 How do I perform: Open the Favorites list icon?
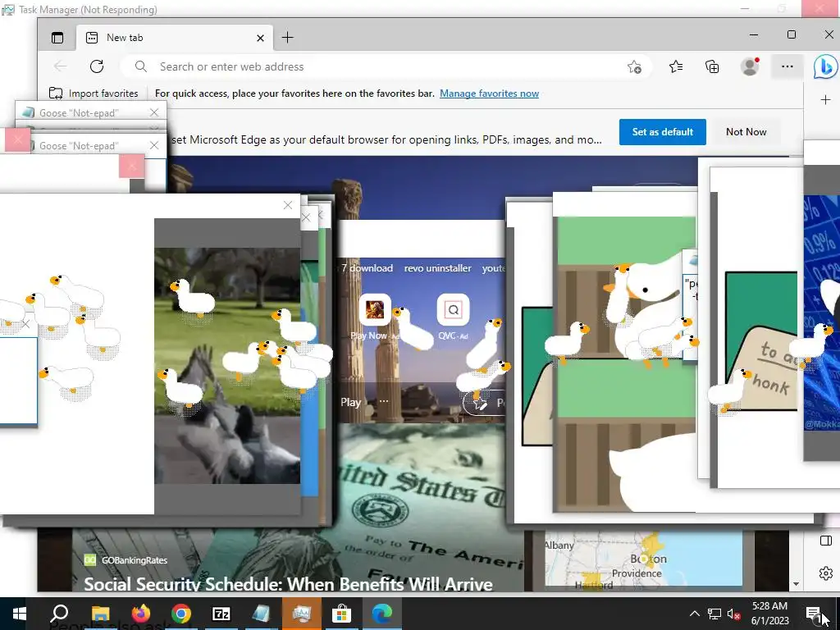coord(676,66)
